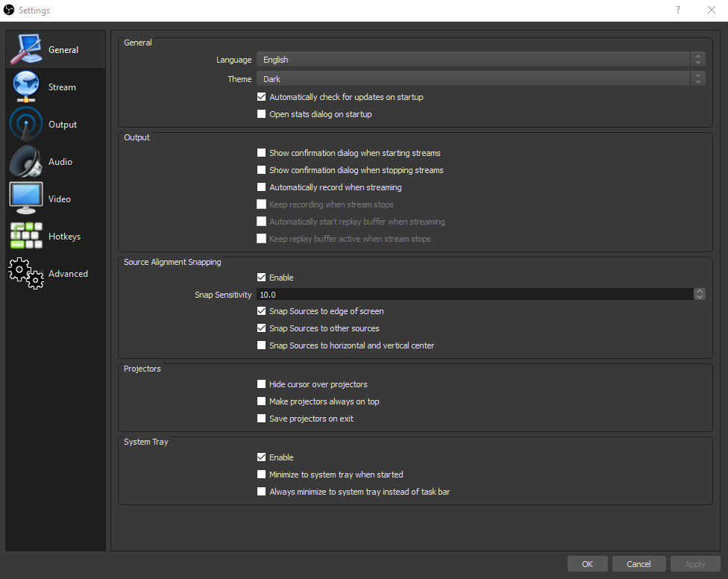Enable confirmation dialog when starting streams
Image resolution: width=728 pixels, height=579 pixels.
(x=261, y=153)
